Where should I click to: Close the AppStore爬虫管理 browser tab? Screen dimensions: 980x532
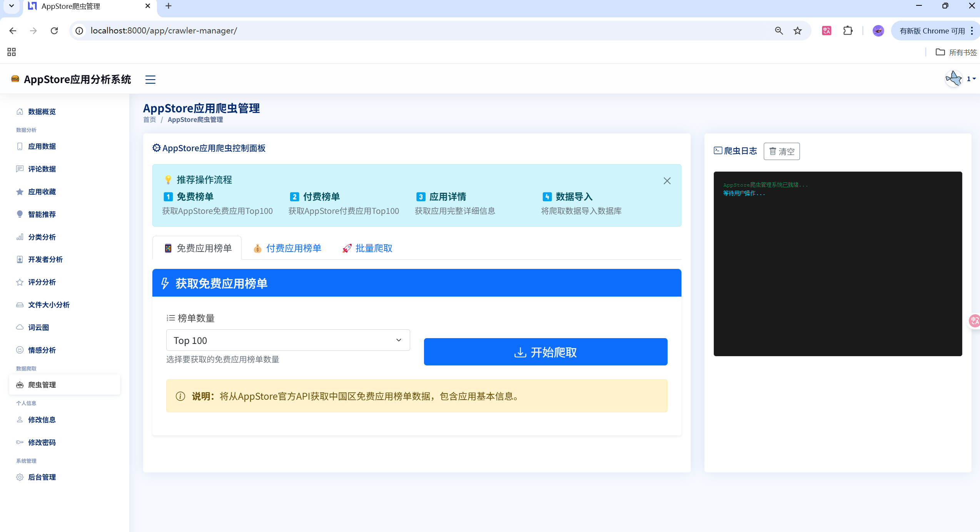tap(148, 6)
